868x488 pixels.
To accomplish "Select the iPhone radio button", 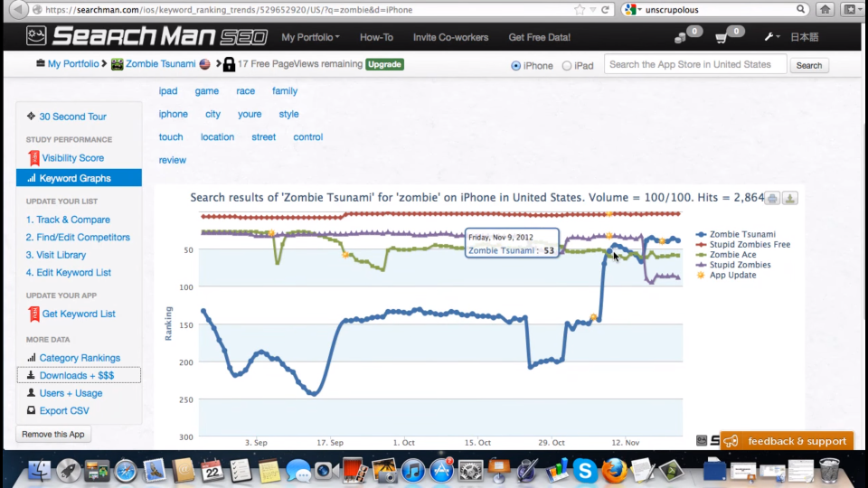I will coord(516,66).
